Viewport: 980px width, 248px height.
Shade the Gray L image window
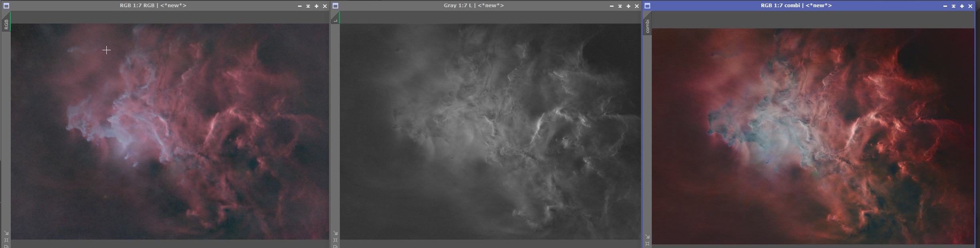620,6
